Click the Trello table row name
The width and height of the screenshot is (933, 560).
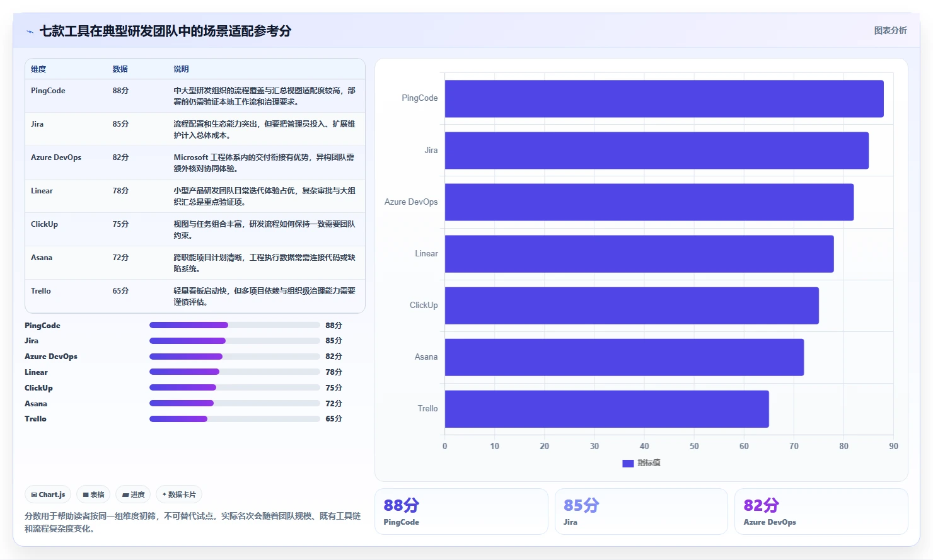[41, 291]
